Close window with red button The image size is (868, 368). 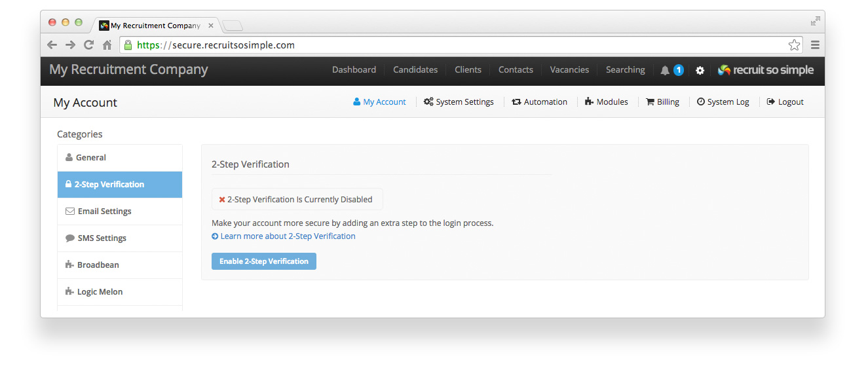(x=52, y=22)
